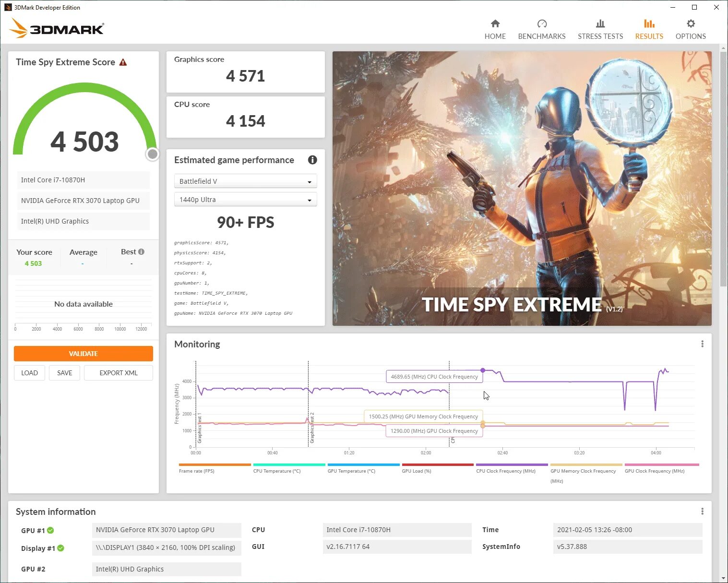Toggle the CPU Temperature legend series
The image size is (728, 583).
[289, 468]
